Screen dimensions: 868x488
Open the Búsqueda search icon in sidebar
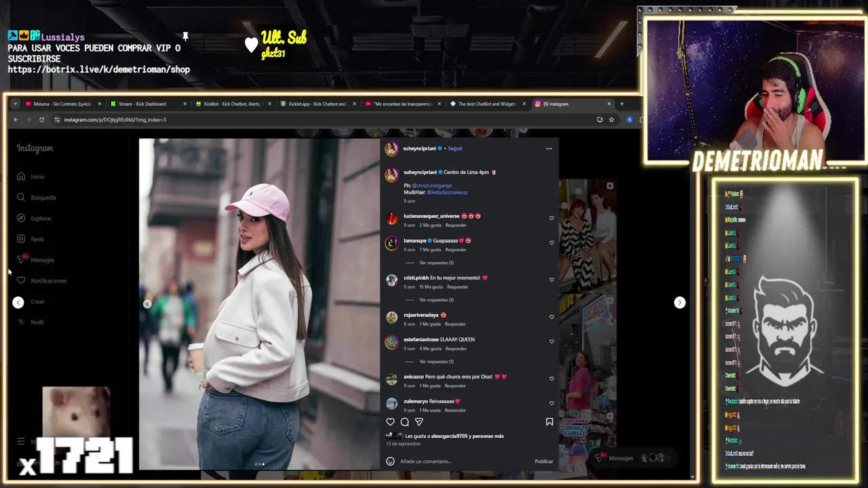click(21, 197)
